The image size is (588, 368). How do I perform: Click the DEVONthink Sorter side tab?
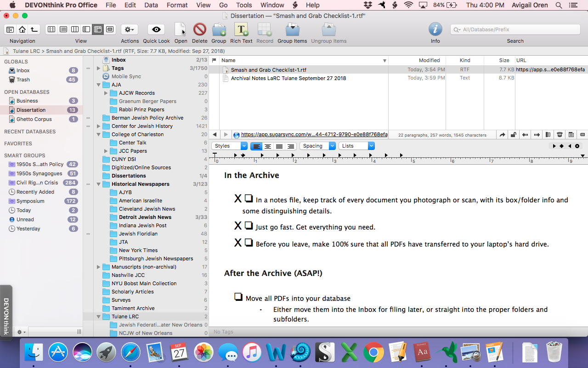coord(6,313)
